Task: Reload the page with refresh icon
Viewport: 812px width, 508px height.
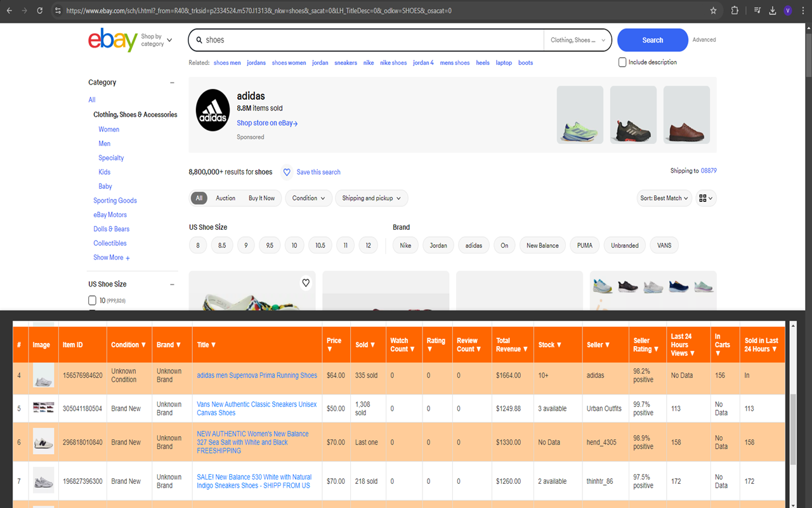Action: 39,10
